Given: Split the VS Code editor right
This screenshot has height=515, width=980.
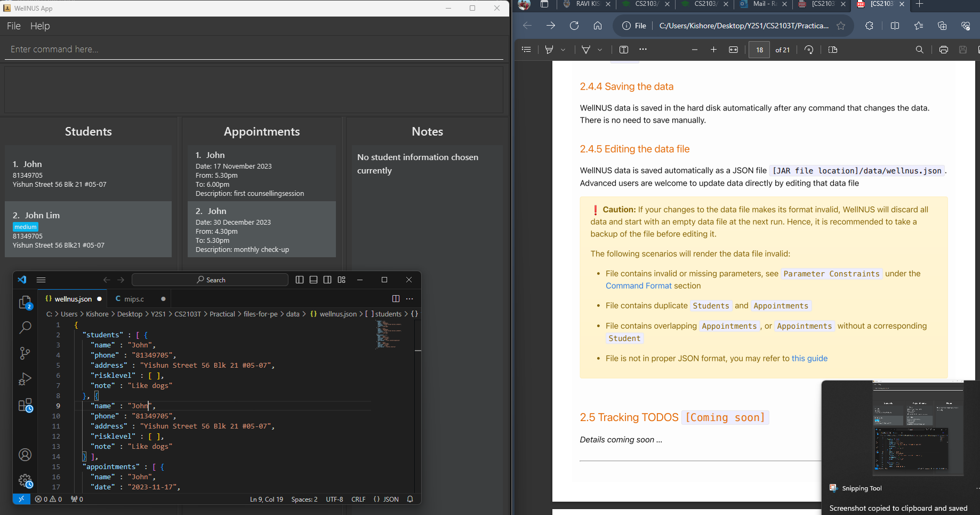Looking at the screenshot, I should 396,299.
